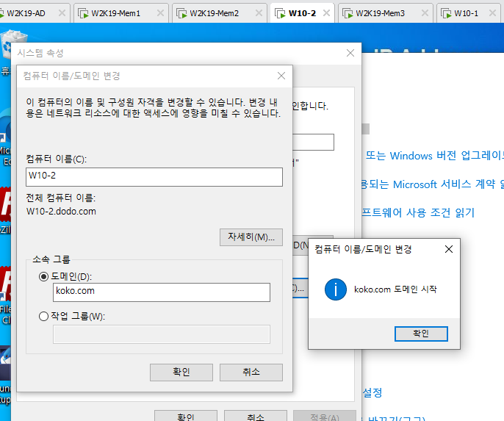Click 확인 in the name/domain change dialog
The image size is (504, 421).
pyautogui.click(x=181, y=373)
